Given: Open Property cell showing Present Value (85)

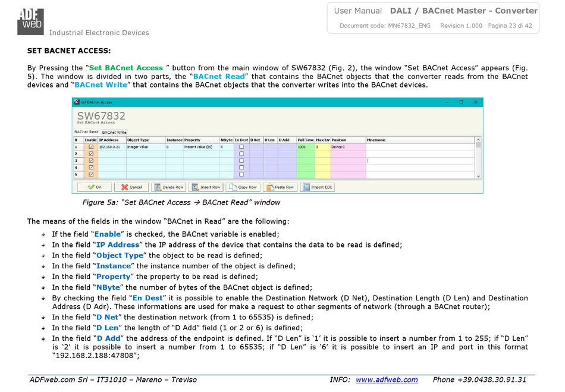Looking at the screenshot, I should click(x=200, y=146).
